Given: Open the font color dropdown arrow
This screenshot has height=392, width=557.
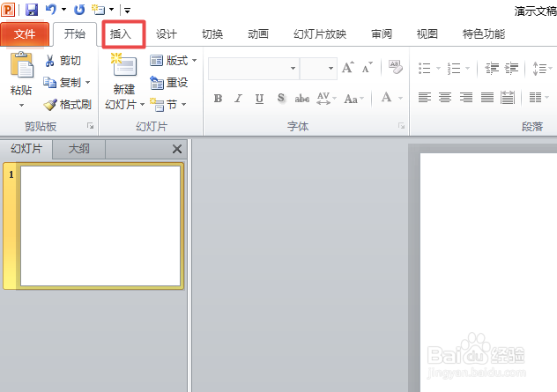Looking at the screenshot, I should point(400,98).
